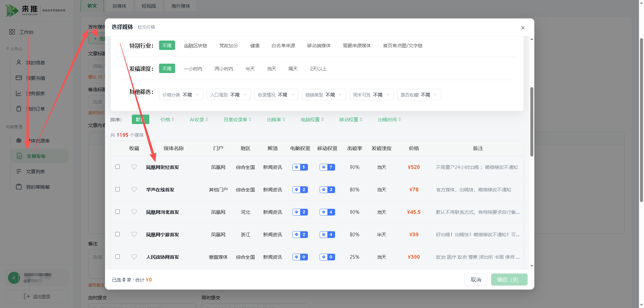Click the 华声在线首发 media name

160,190
